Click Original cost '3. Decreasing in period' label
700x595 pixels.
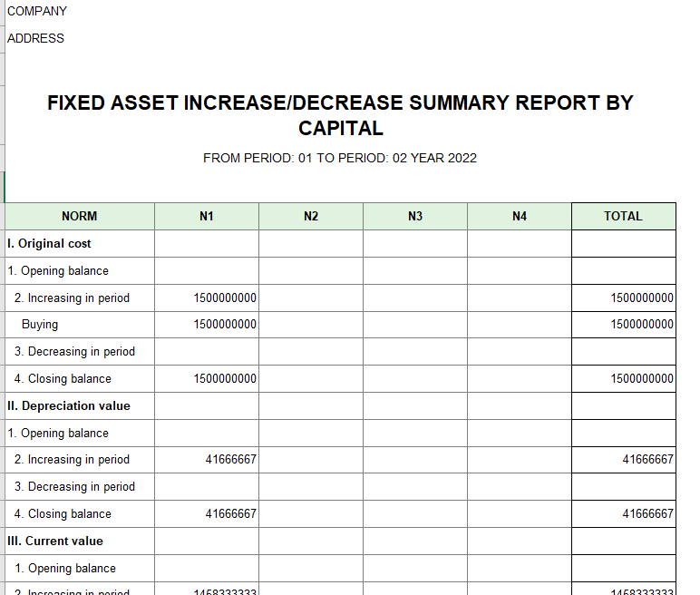point(74,352)
